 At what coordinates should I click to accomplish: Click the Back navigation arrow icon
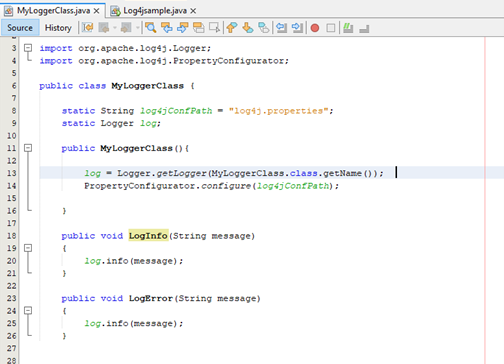point(104,28)
